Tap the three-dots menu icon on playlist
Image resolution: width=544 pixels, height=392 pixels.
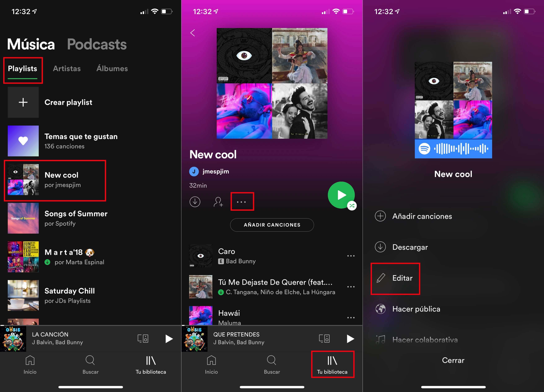pos(242,202)
